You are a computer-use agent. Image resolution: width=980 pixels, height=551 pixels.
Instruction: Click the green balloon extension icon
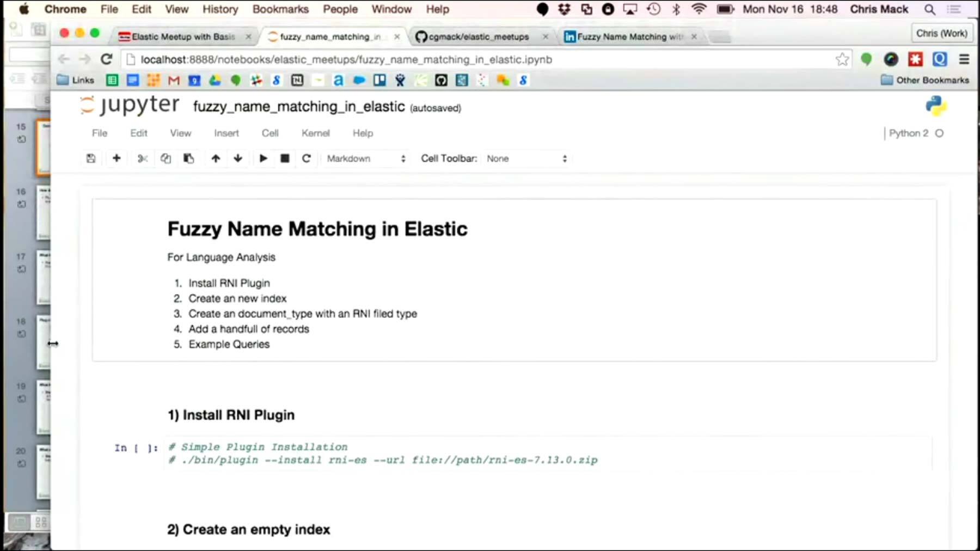[866, 59]
